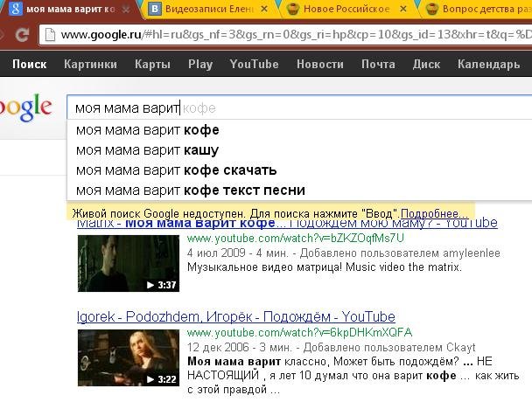This screenshot has height=402, width=532.
Task: Choose suggestion моя мама варит кофе
Action: pos(299,130)
